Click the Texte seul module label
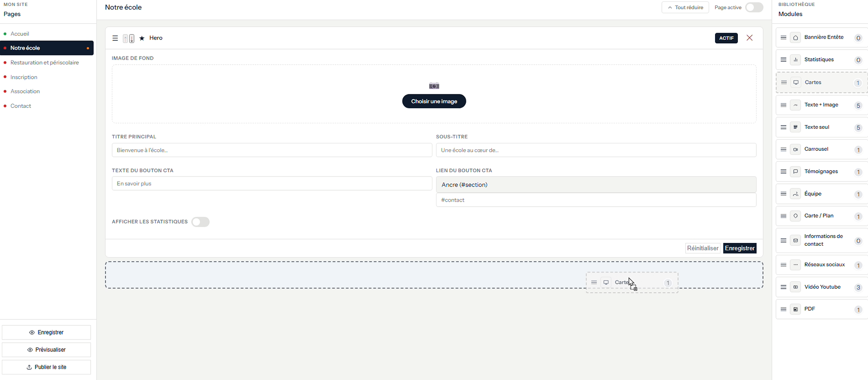Screen dimensions: 868x380 tap(817, 127)
